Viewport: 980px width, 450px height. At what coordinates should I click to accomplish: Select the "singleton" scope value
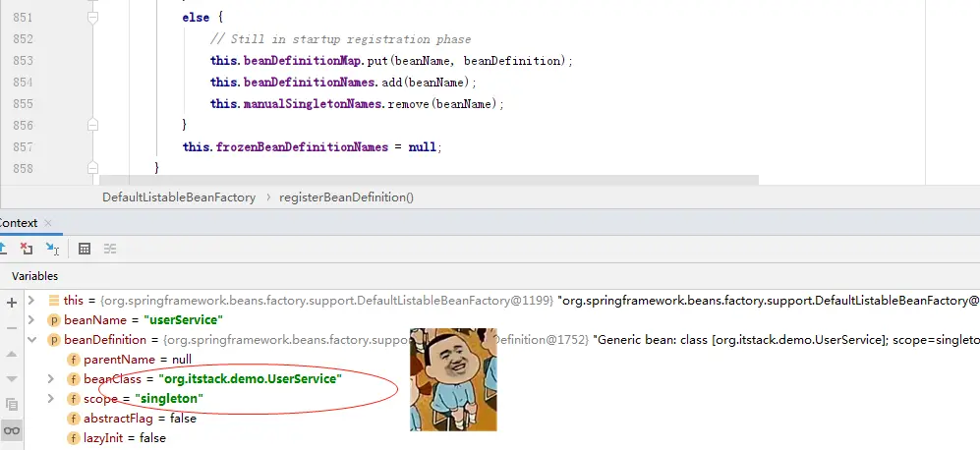pyautogui.click(x=169, y=399)
